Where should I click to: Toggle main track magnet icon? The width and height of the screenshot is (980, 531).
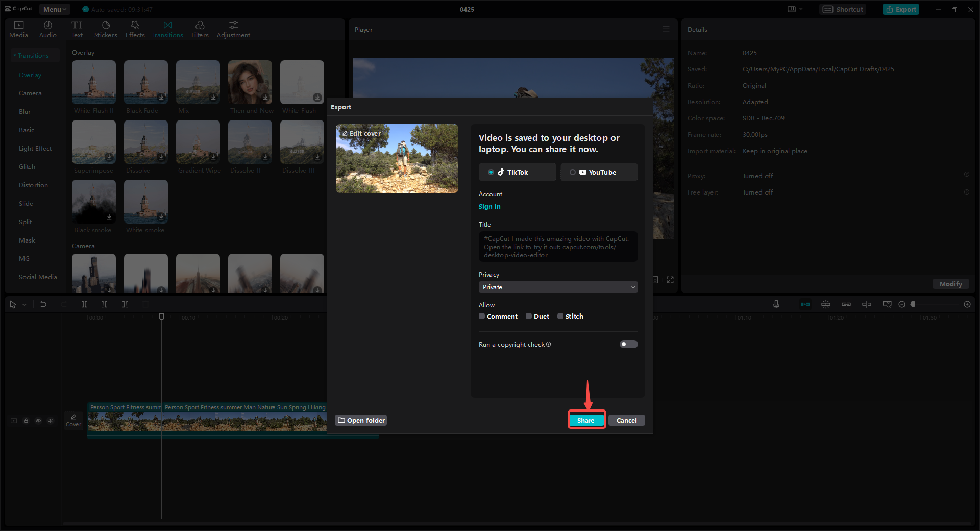coord(805,304)
